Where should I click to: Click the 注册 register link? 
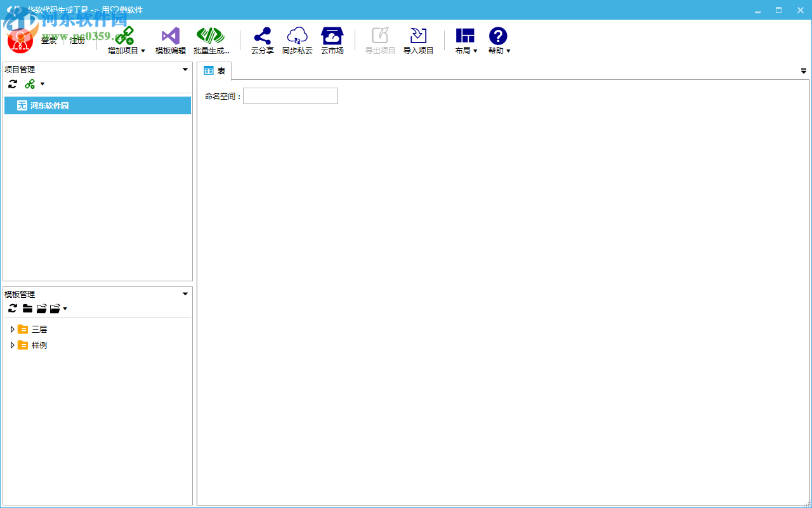77,41
